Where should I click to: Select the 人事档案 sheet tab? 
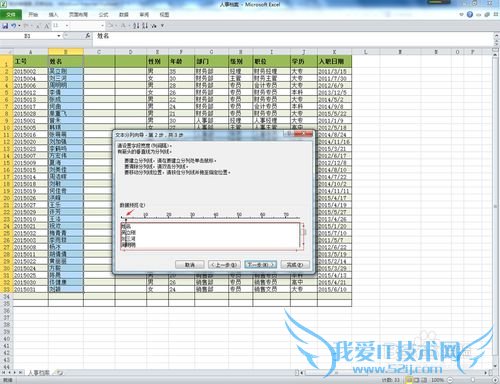(x=38, y=372)
